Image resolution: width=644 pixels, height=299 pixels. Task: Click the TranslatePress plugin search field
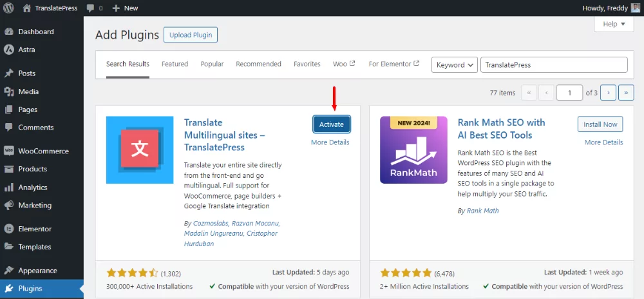pos(554,65)
